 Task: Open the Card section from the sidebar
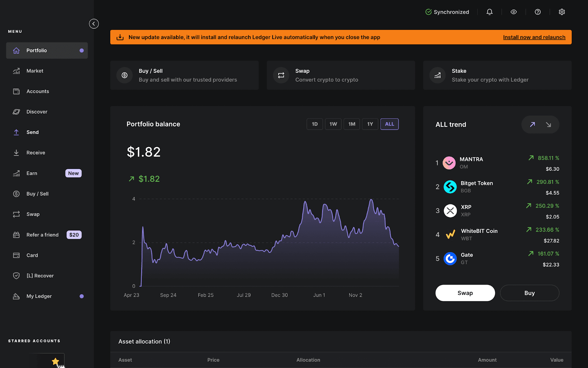[16, 255]
